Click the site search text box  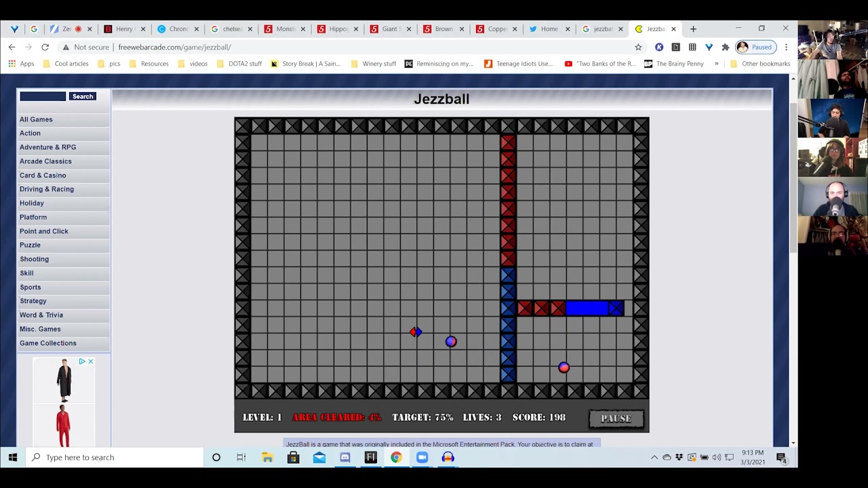point(43,96)
